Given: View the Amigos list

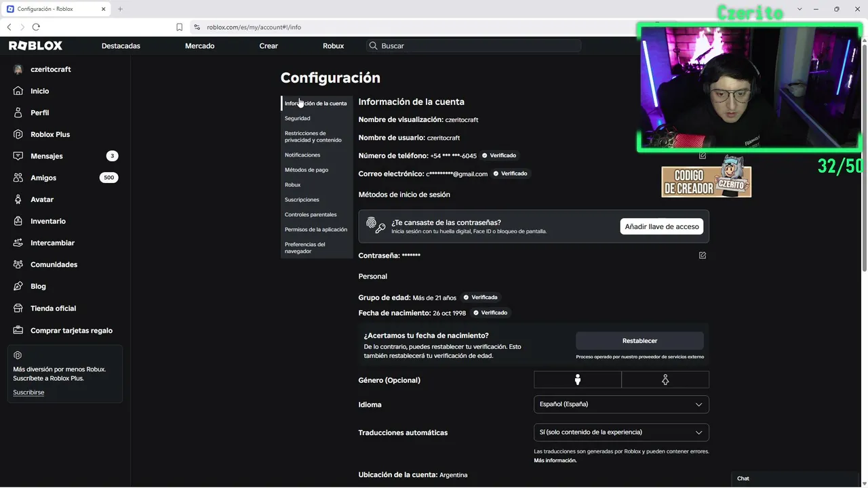Looking at the screenshot, I should 43,178.
